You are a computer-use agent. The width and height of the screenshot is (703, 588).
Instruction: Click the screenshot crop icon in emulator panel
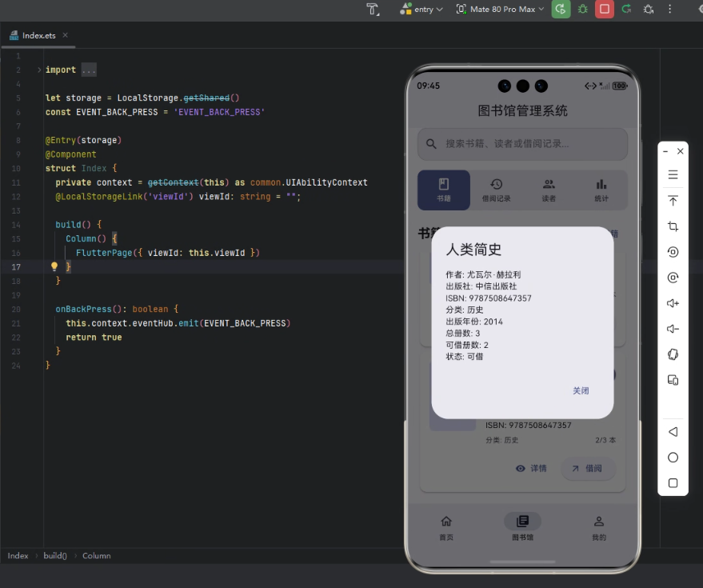click(673, 226)
